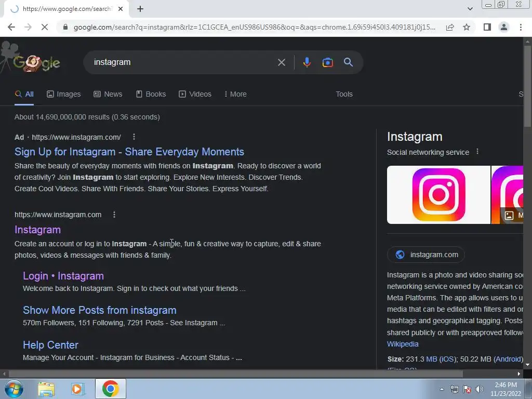Open the network tray icon
Image resolution: width=532 pixels, height=399 pixels.
pos(454,390)
